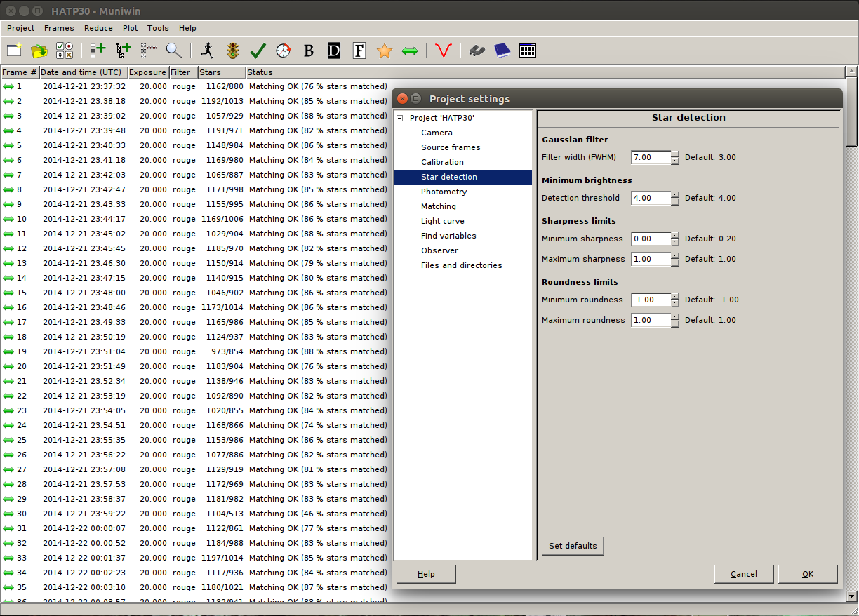Click the Maximum roundness input field
The height and width of the screenshot is (616, 859).
pos(651,320)
